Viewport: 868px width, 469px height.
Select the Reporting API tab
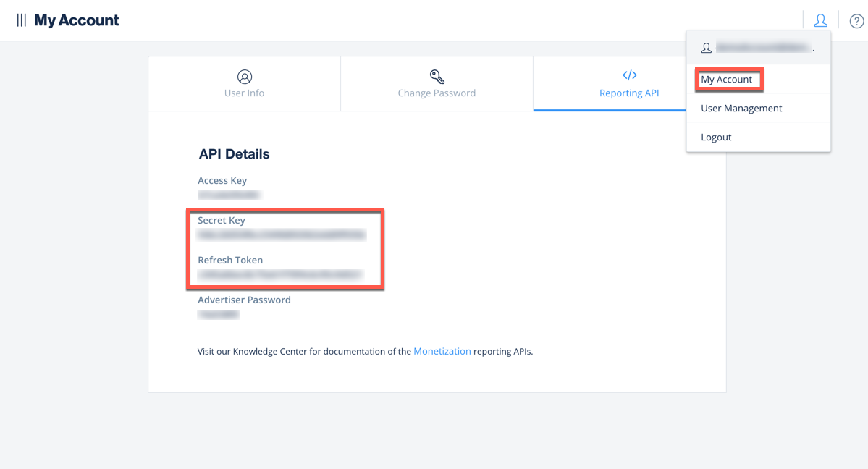coord(628,93)
